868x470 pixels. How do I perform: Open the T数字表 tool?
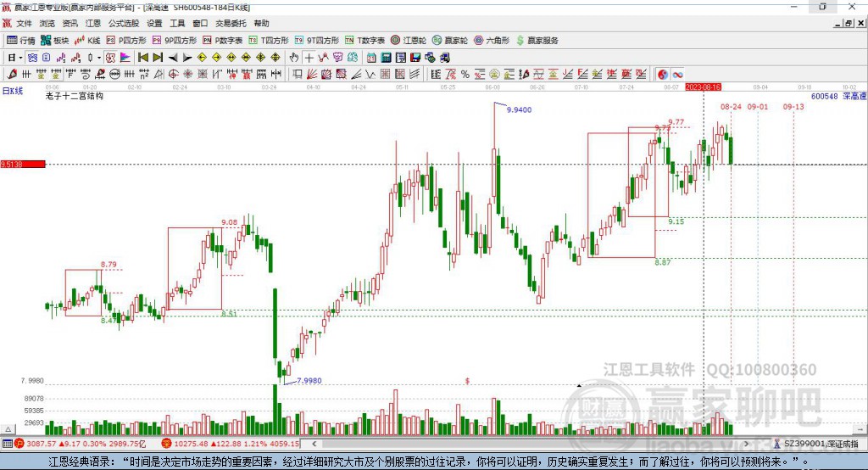[x=364, y=41]
